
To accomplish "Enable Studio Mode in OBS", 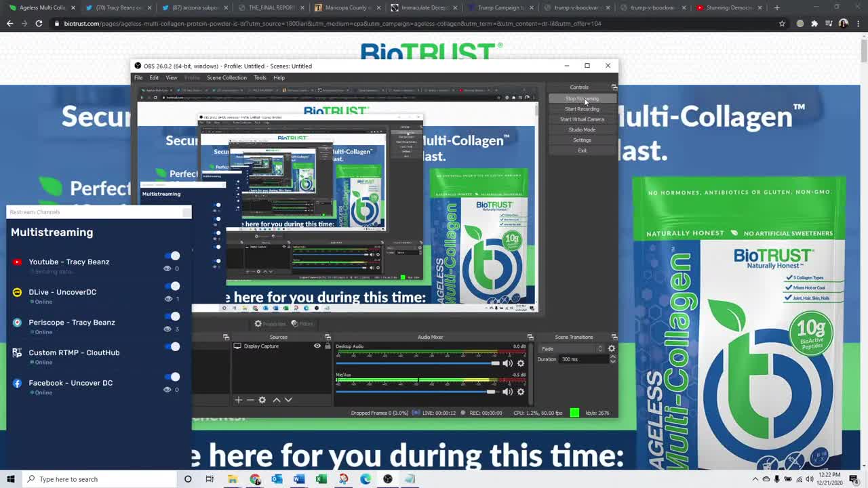I will click(x=582, y=129).
